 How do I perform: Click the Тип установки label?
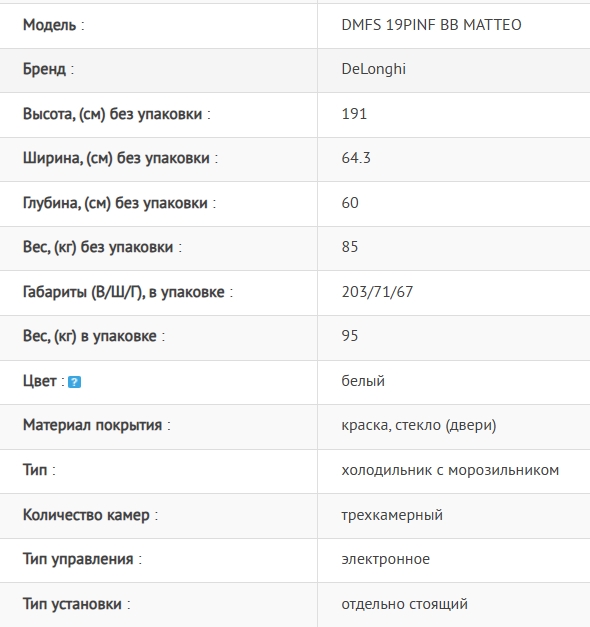click(x=72, y=604)
